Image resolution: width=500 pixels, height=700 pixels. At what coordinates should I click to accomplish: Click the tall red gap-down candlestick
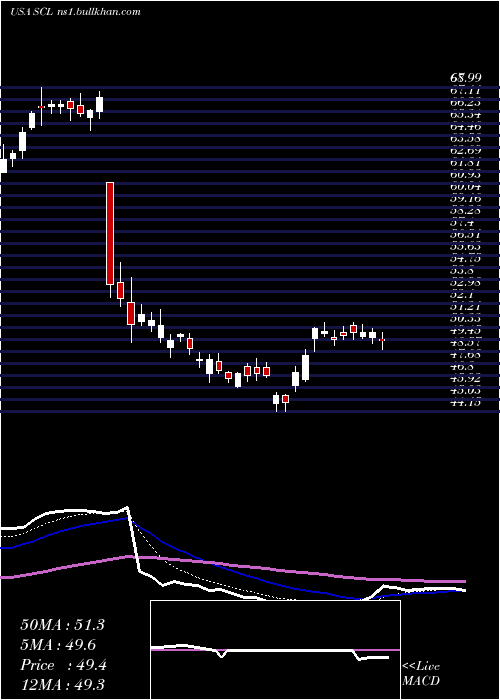tap(110, 233)
